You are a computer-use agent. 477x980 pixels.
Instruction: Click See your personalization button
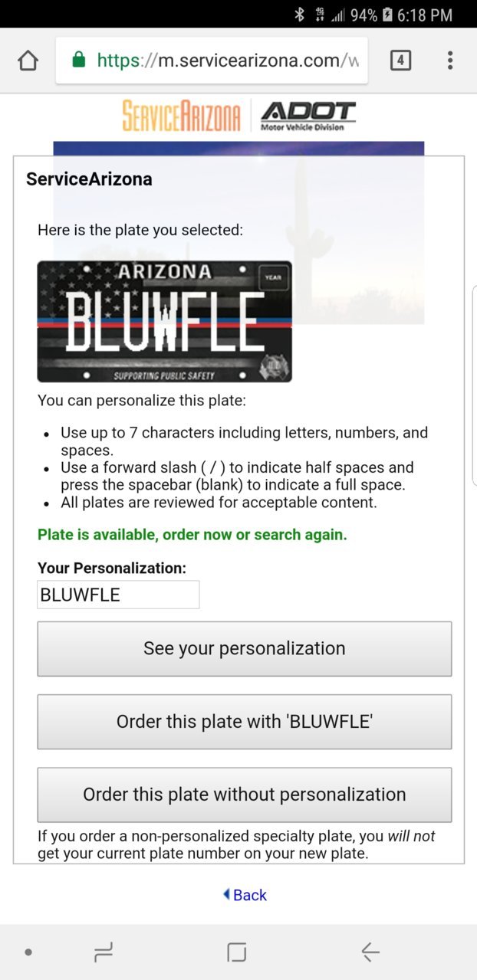coord(245,649)
